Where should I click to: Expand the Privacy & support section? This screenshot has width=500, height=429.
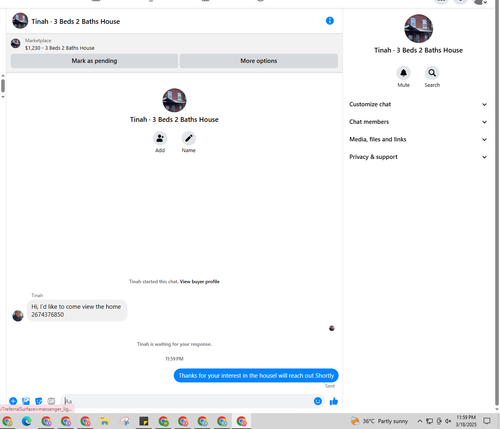click(x=418, y=157)
